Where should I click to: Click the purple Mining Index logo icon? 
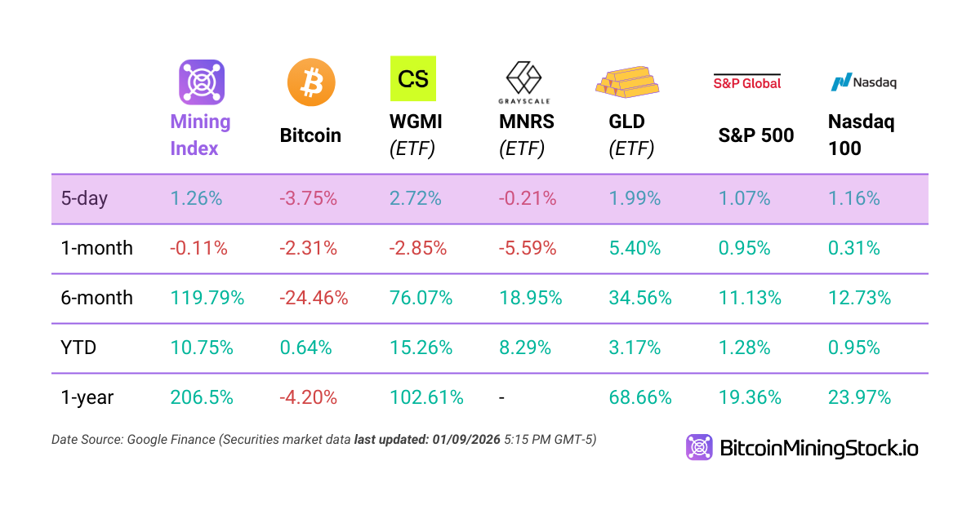coord(202,82)
